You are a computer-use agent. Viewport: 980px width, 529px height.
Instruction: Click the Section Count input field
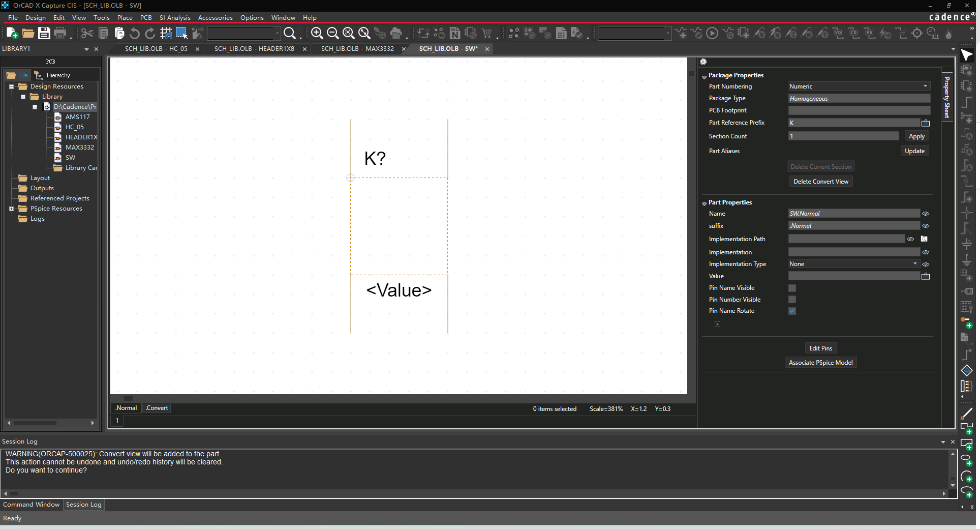843,136
